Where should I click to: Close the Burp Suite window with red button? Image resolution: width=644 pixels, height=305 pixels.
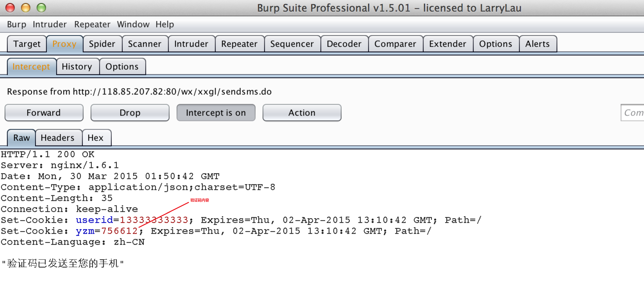click(x=10, y=8)
